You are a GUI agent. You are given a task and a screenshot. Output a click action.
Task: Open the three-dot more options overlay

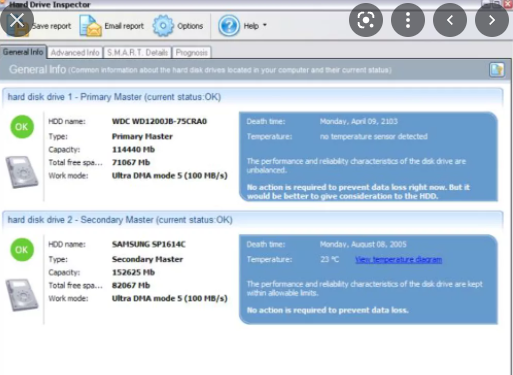click(408, 20)
